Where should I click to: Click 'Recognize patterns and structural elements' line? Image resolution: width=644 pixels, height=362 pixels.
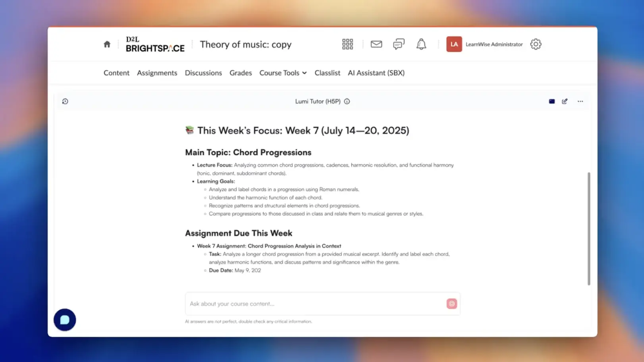click(x=284, y=206)
